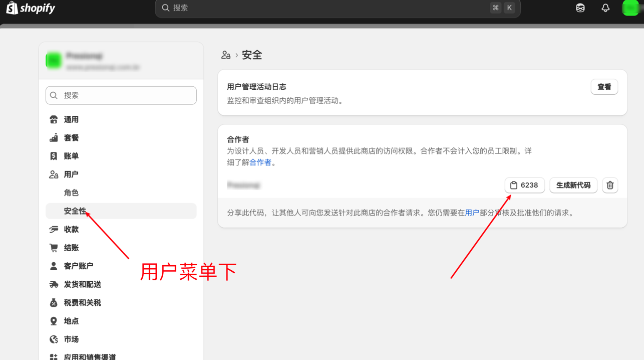Click the Shopify logo
This screenshot has height=360, width=644.
pyautogui.click(x=31, y=8)
